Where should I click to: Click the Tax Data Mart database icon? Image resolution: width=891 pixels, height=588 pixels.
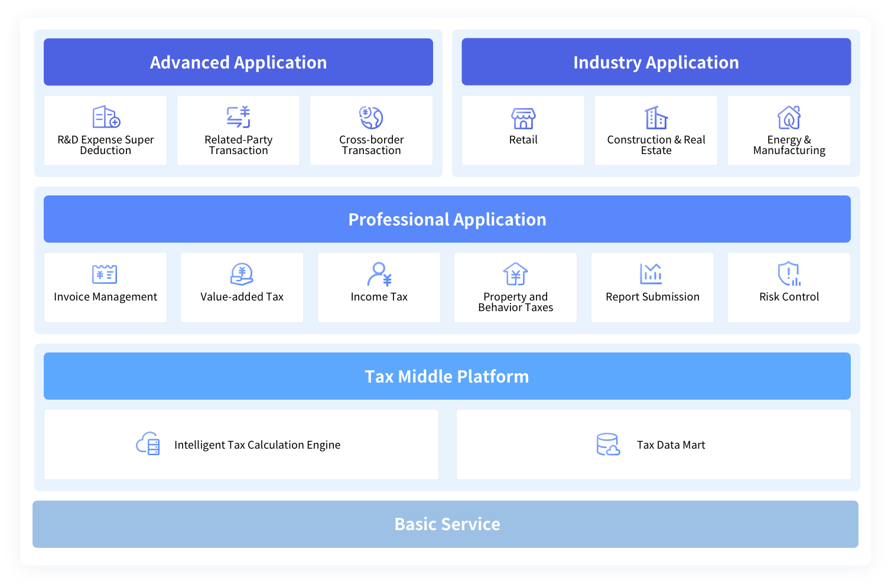click(608, 444)
